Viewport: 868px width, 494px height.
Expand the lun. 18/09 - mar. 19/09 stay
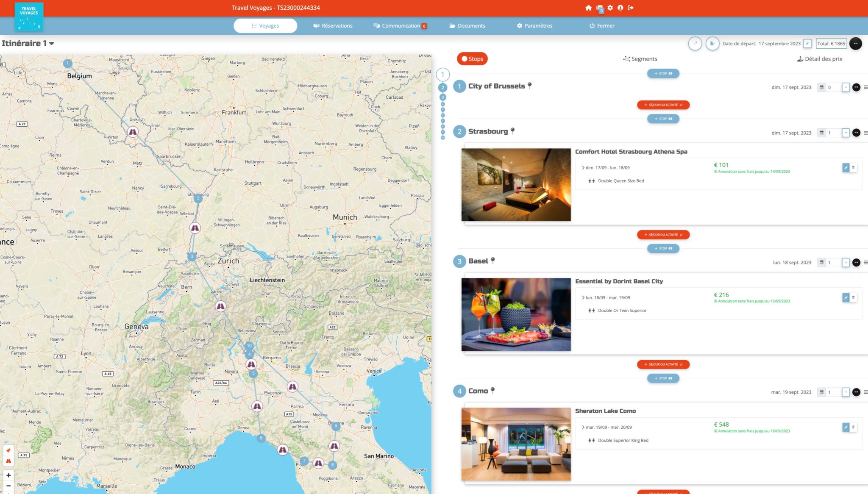[583, 297]
